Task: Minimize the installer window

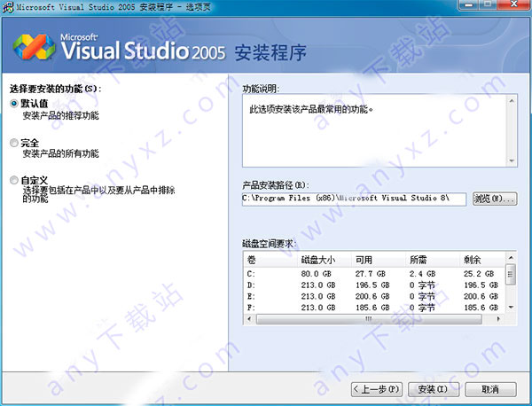Action: point(469,4)
